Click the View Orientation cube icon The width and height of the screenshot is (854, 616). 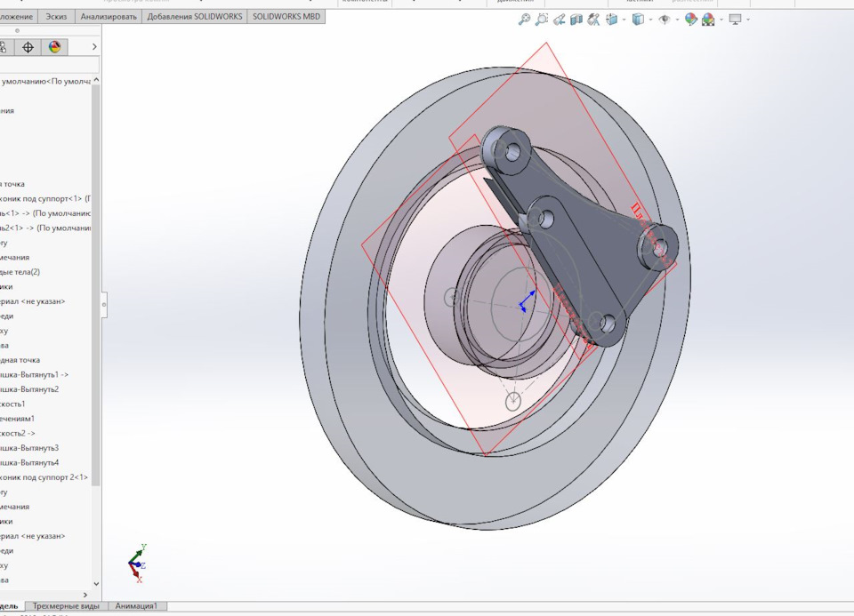point(612,20)
